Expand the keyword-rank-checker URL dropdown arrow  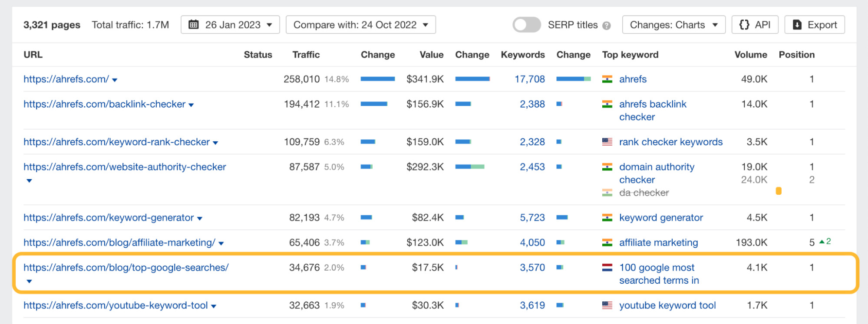215,143
